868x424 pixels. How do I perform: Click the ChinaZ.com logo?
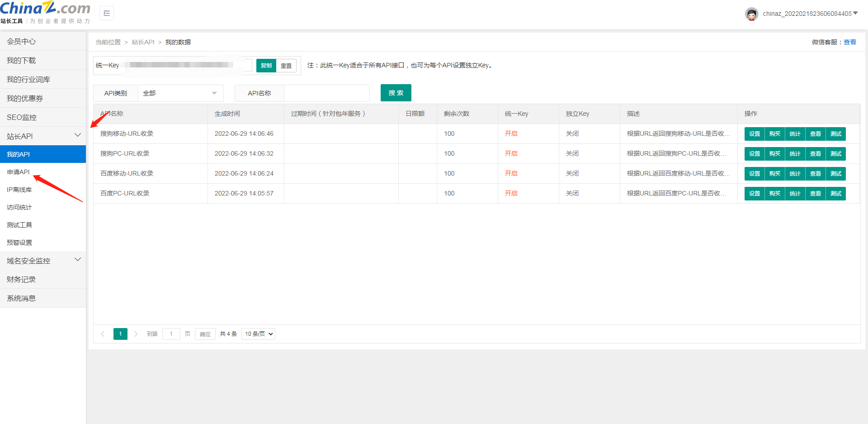click(45, 13)
